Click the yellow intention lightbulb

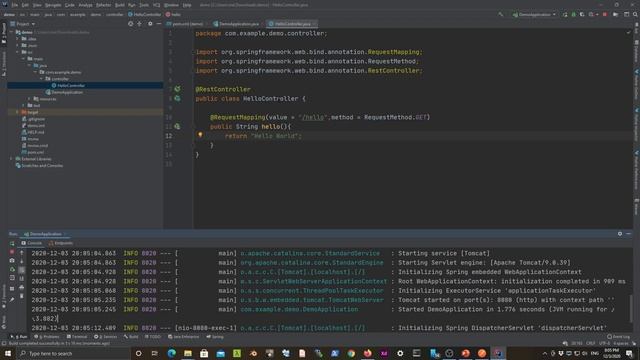(200, 135)
